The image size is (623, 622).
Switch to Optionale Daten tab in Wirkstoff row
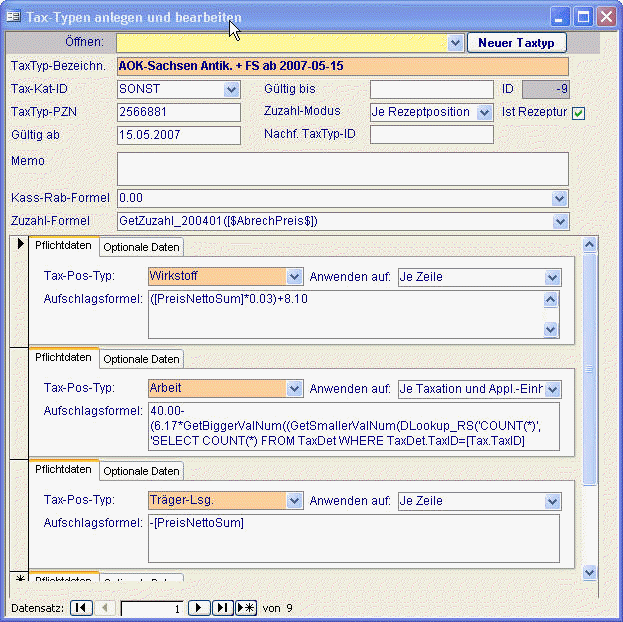click(x=141, y=247)
